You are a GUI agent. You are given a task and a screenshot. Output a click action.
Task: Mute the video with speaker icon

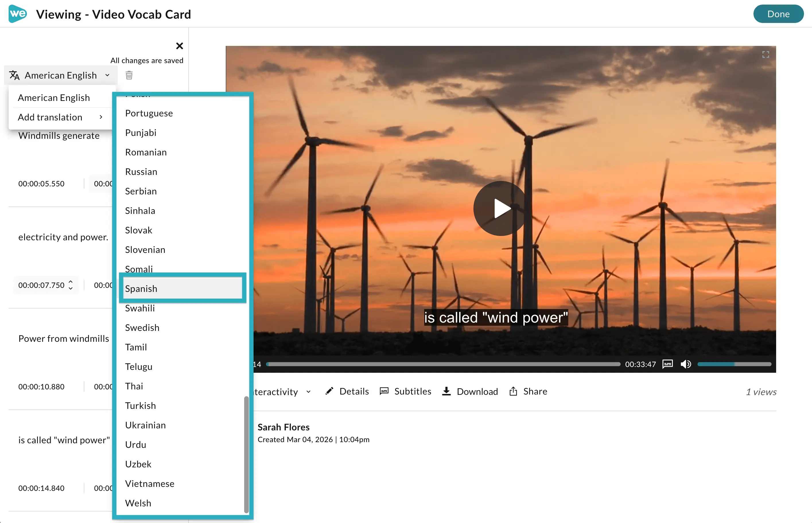pos(686,364)
